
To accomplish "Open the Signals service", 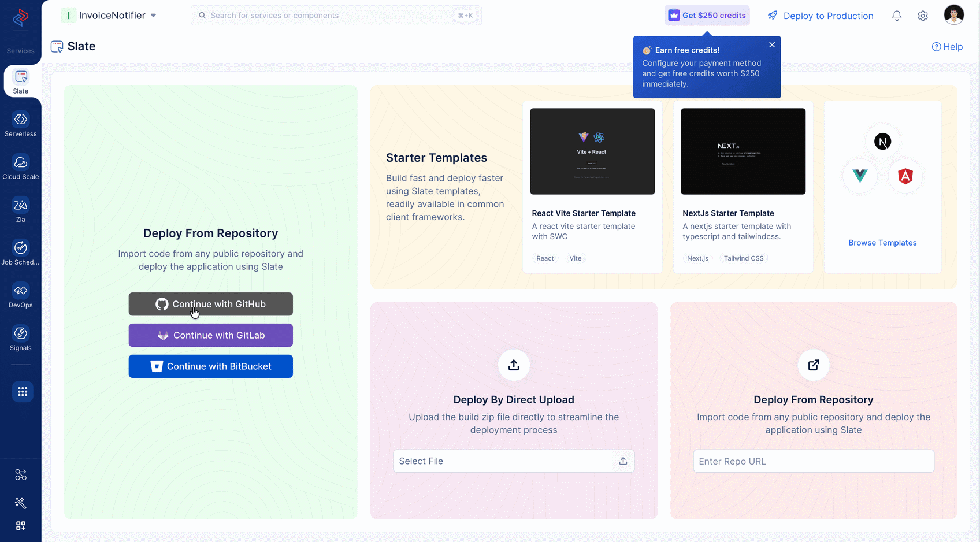I will coord(21,338).
